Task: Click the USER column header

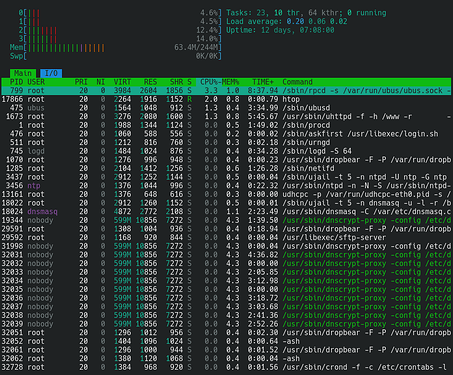Action: 36,82
